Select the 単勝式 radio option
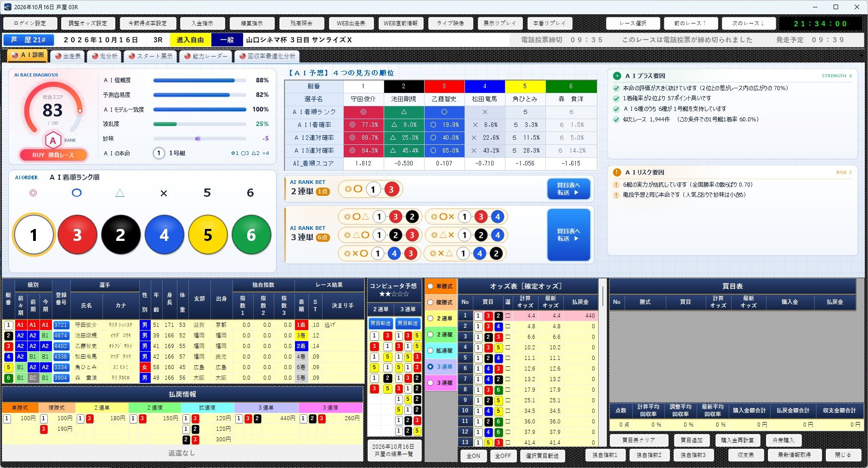 431,286
